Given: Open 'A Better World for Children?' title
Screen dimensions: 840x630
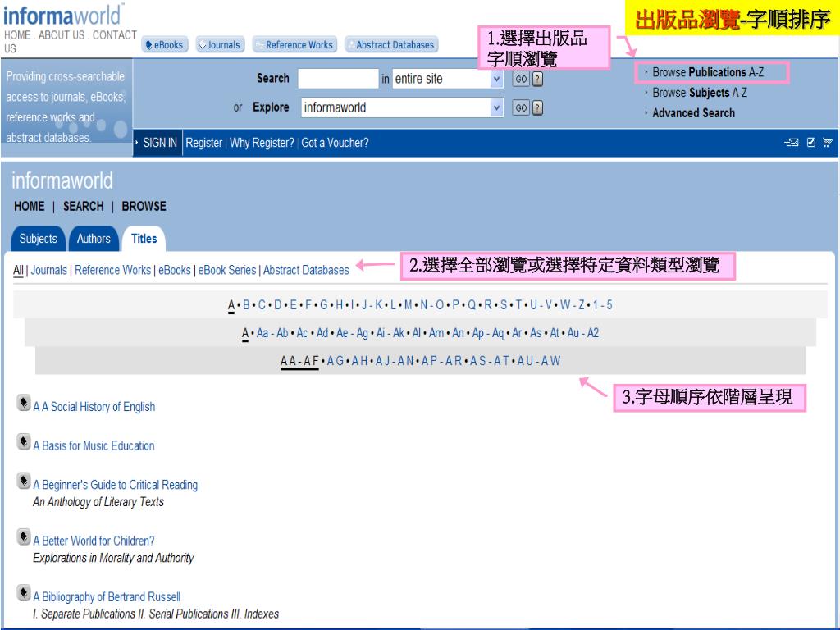Looking at the screenshot, I should click(94, 541).
